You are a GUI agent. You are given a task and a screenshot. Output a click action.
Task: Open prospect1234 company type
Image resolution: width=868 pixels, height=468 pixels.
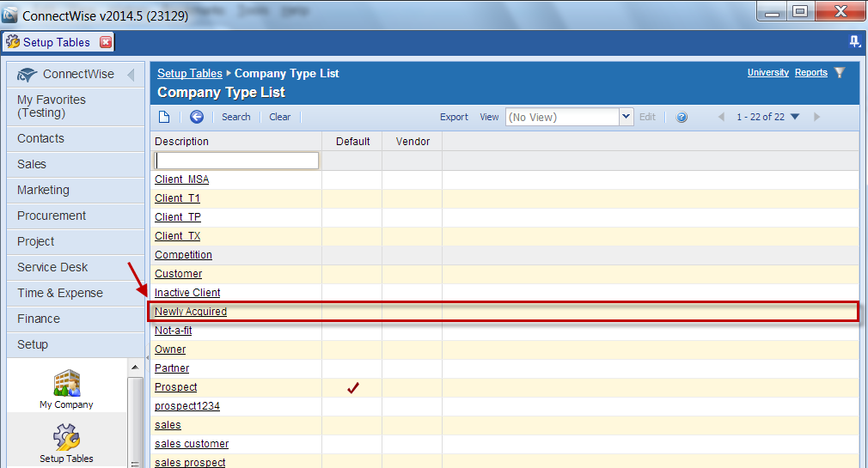187,405
